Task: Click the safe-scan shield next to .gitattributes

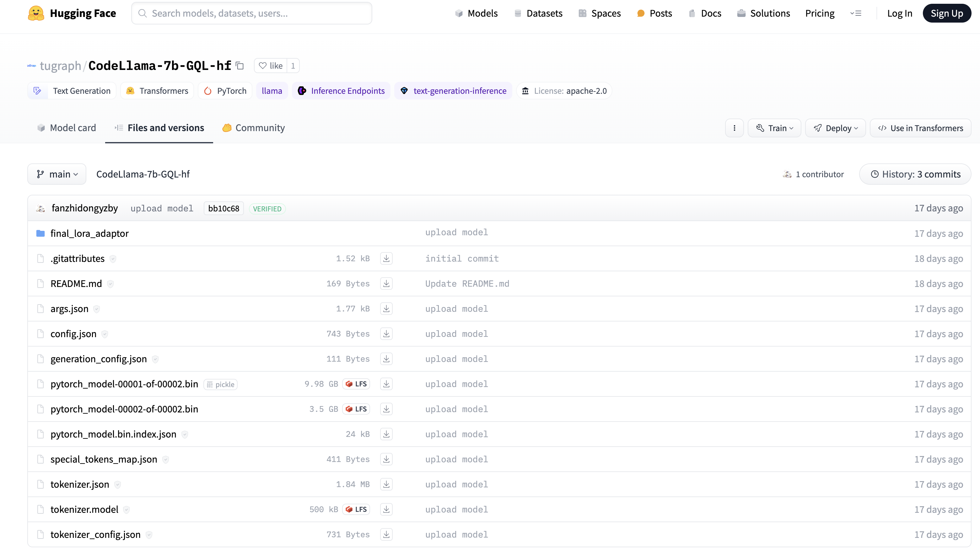Action: (113, 259)
